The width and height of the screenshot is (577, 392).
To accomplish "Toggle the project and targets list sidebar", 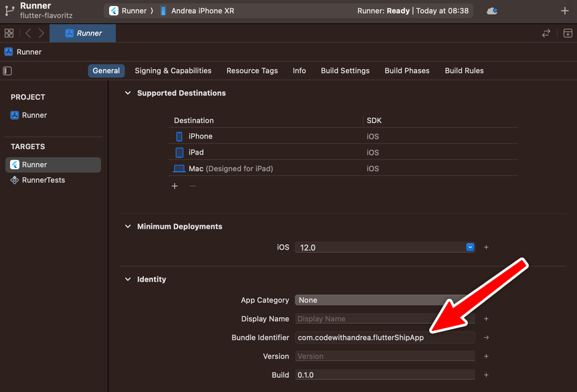I will point(7,71).
